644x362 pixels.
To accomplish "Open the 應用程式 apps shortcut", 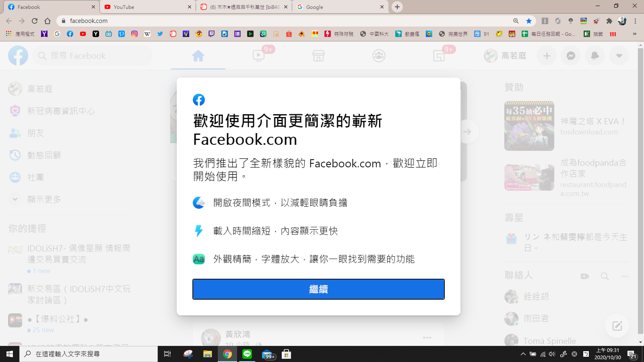I will tap(20, 34).
